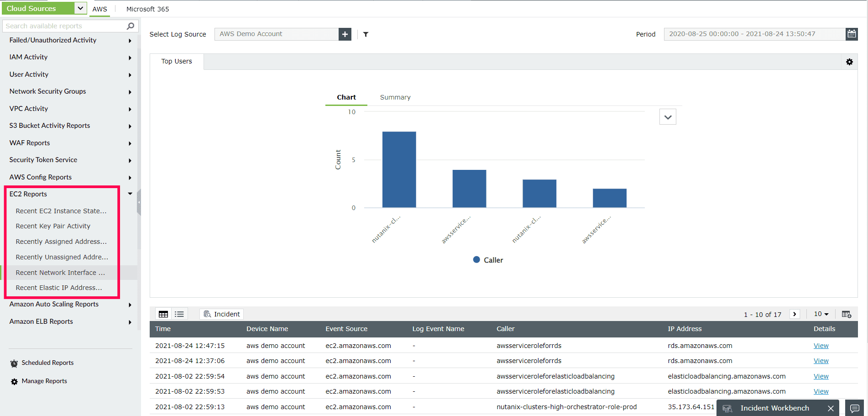Switch to list view using the list icon

coord(179,314)
